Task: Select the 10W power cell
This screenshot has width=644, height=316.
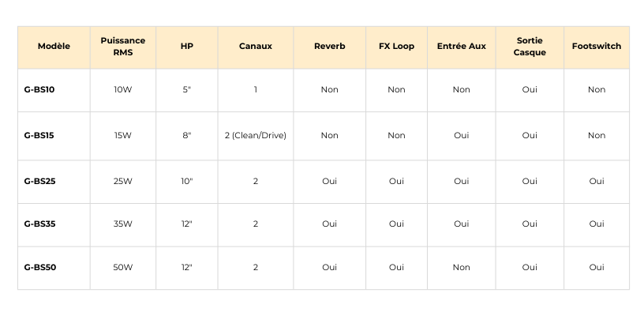Action: coord(123,89)
